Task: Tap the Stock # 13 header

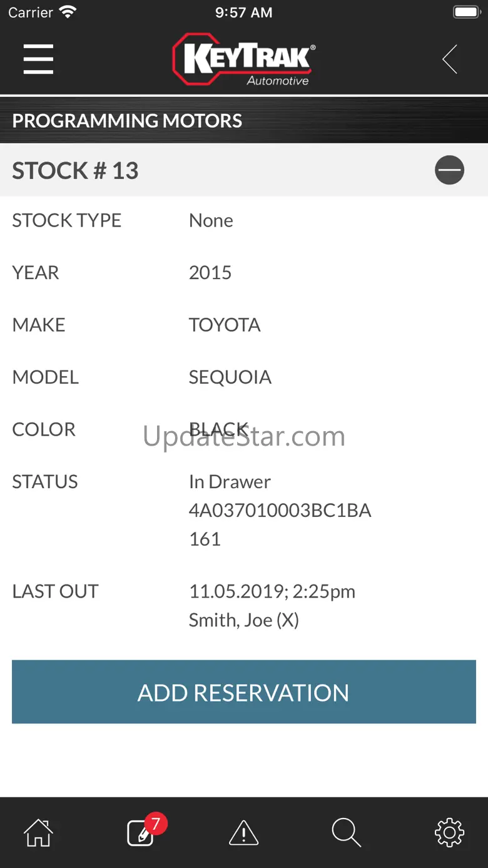Action: [76, 171]
